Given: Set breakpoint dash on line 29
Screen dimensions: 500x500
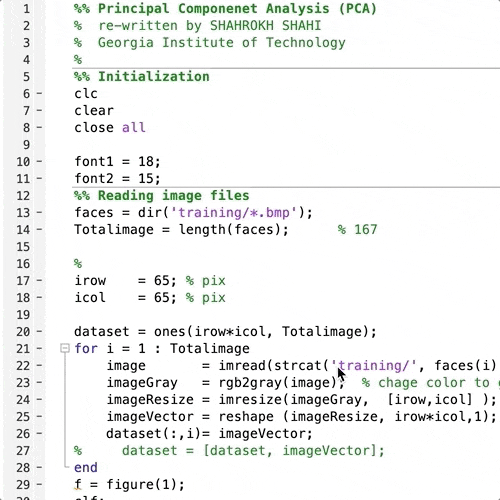Looking at the screenshot, I should 39,485.
